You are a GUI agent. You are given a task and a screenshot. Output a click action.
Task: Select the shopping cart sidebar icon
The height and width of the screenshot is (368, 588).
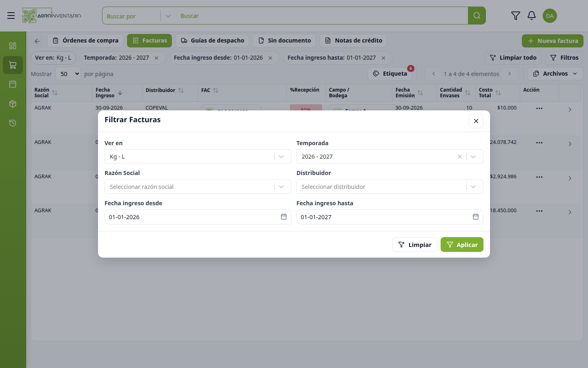[13, 65]
